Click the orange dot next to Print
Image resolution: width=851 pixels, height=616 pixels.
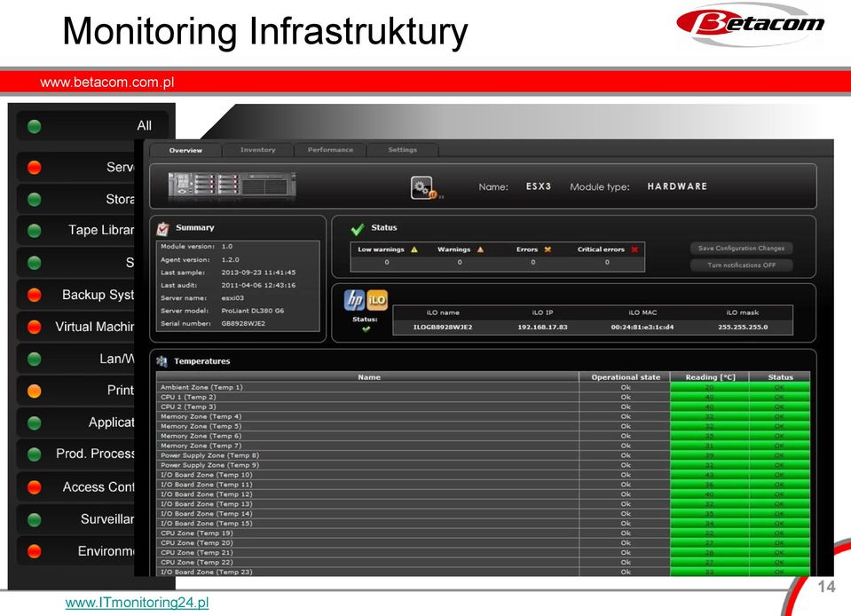point(35,391)
